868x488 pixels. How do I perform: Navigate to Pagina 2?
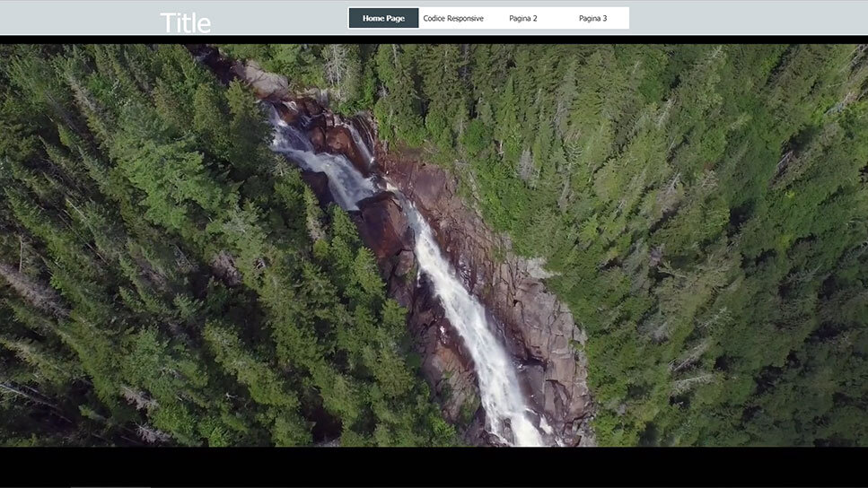[522, 18]
